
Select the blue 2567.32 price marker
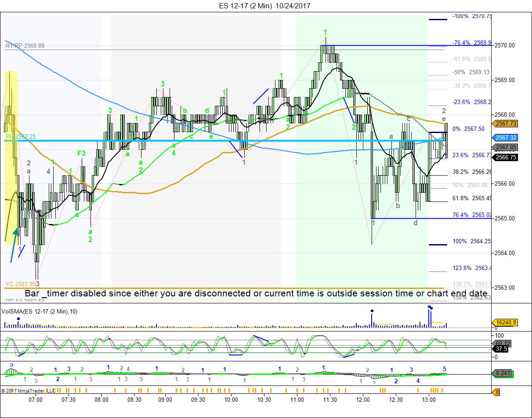click(505, 137)
